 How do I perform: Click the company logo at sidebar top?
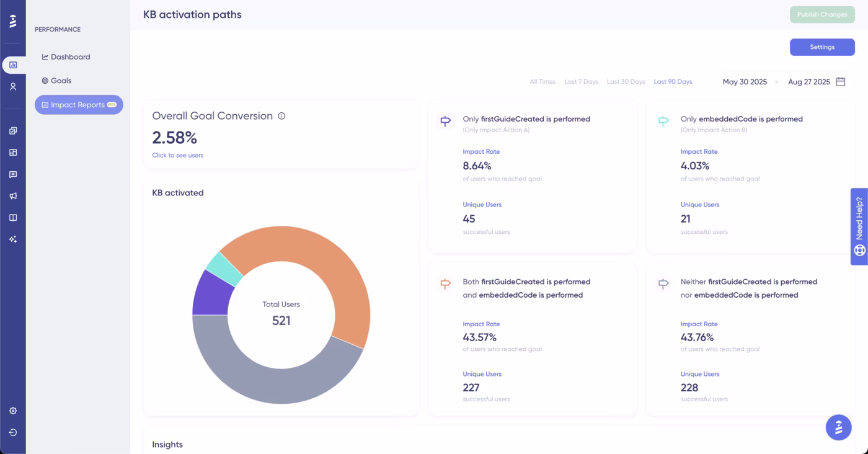click(x=13, y=20)
